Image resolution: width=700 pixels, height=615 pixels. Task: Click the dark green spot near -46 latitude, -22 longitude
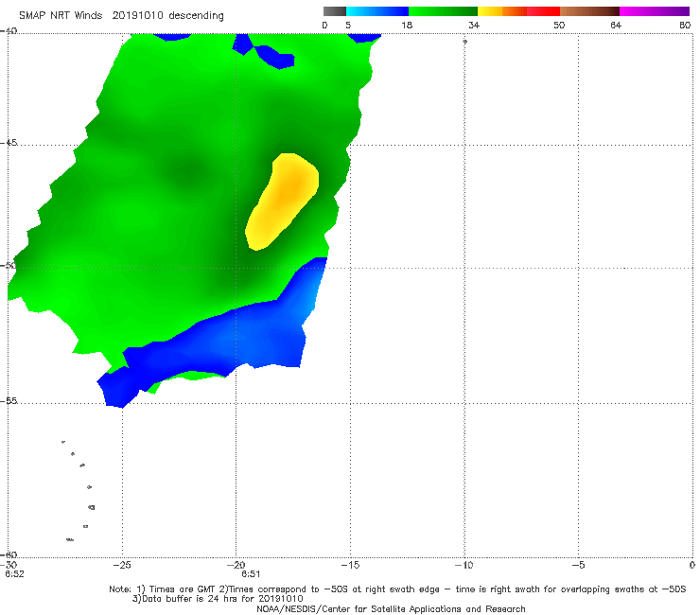pyautogui.click(x=185, y=169)
